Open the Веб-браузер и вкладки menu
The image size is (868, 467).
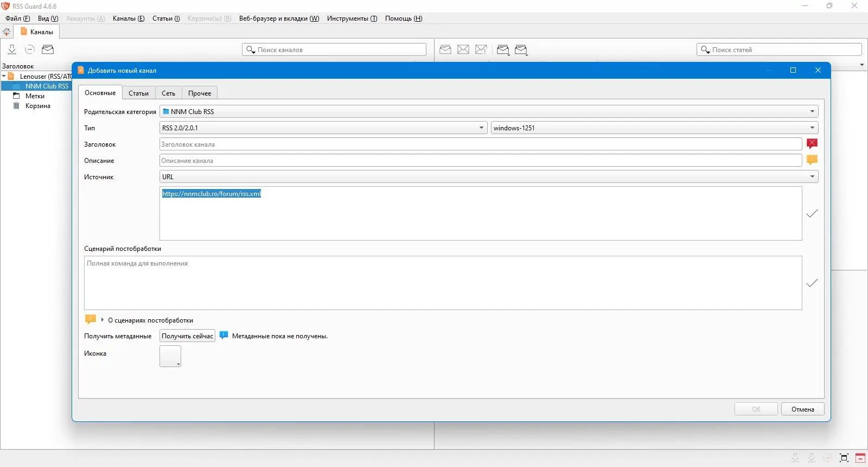coord(279,18)
